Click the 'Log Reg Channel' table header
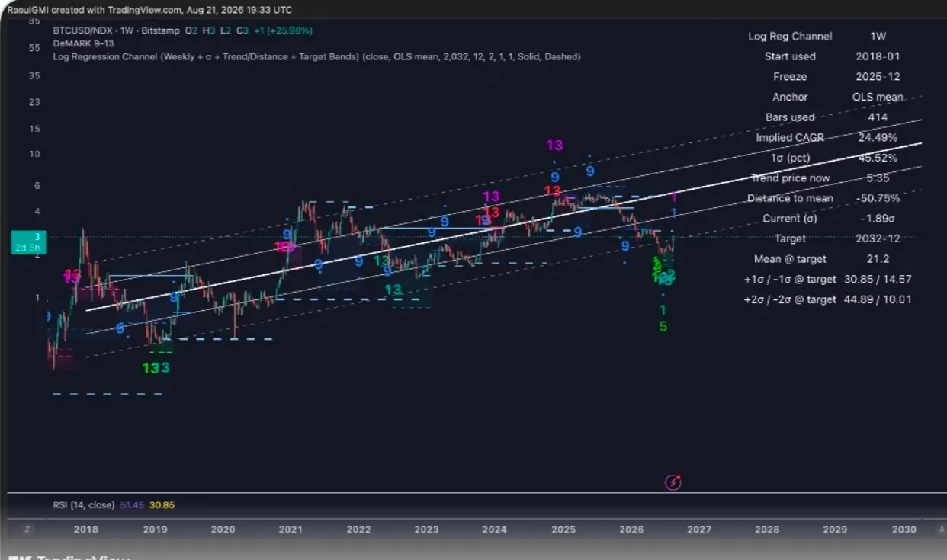The width and height of the screenshot is (947, 560). pyautogui.click(x=790, y=37)
